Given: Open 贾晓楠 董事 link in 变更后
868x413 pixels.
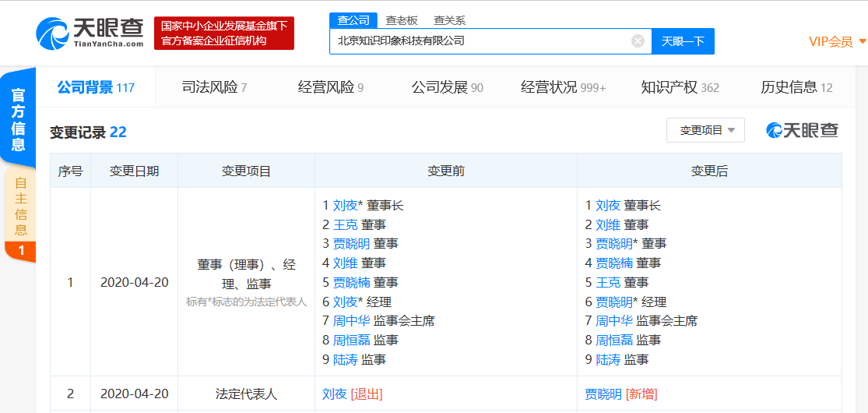Looking at the screenshot, I should (614, 263).
